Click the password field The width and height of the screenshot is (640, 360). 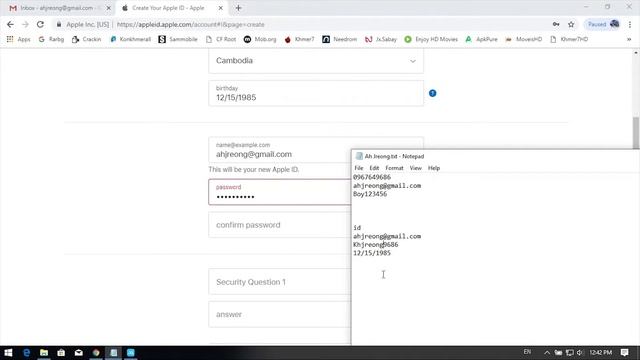click(x=280, y=192)
